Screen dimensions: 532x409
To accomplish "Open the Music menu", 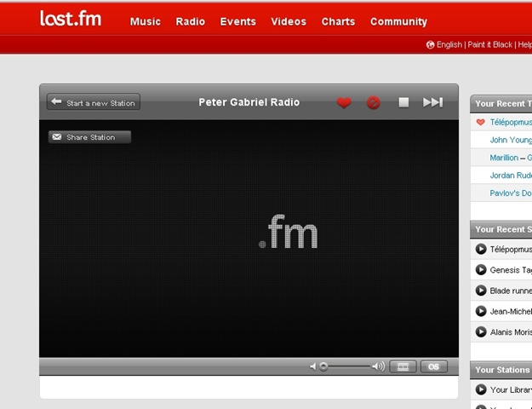I will (x=146, y=22).
